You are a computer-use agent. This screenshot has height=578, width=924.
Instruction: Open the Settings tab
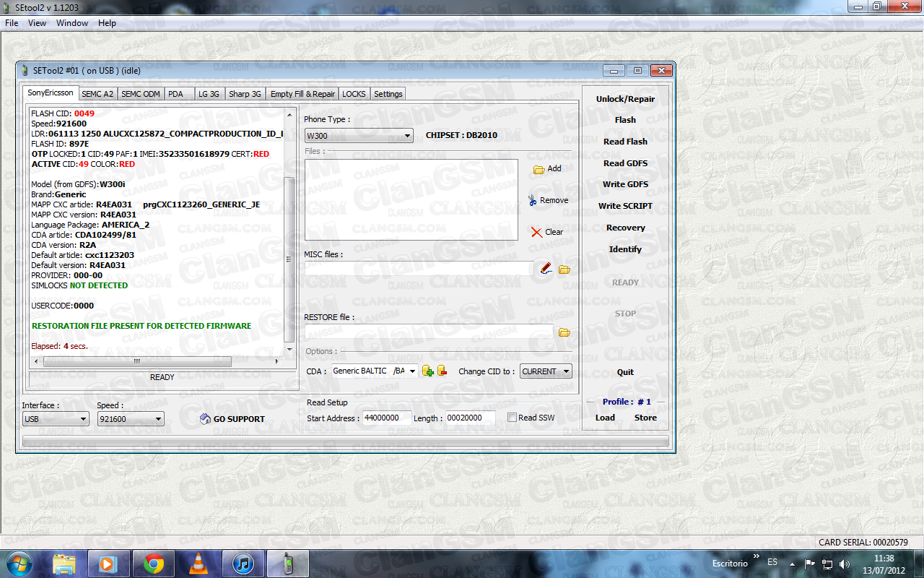pyautogui.click(x=388, y=94)
